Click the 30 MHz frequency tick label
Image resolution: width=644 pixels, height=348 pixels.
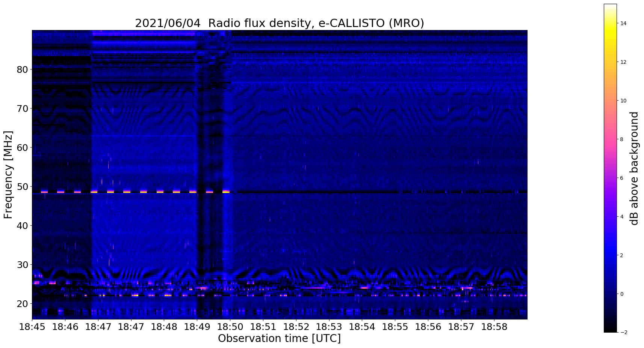pyautogui.click(x=23, y=265)
